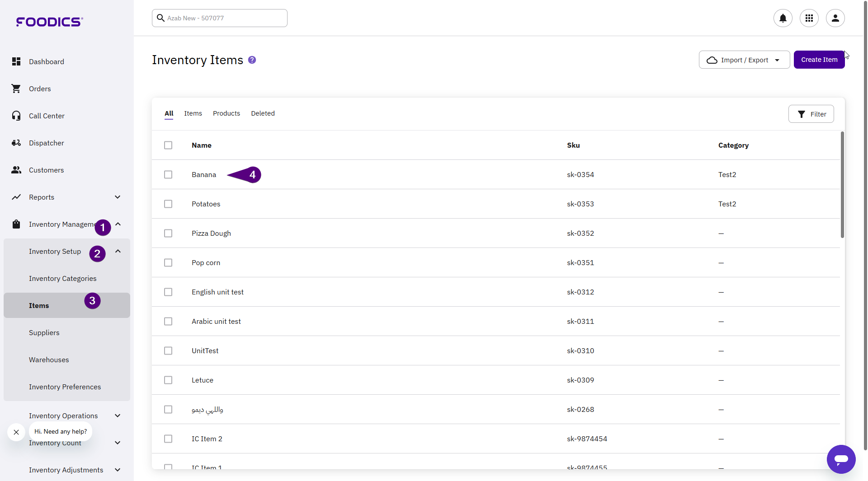Open the notifications bell icon

point(783,18)
